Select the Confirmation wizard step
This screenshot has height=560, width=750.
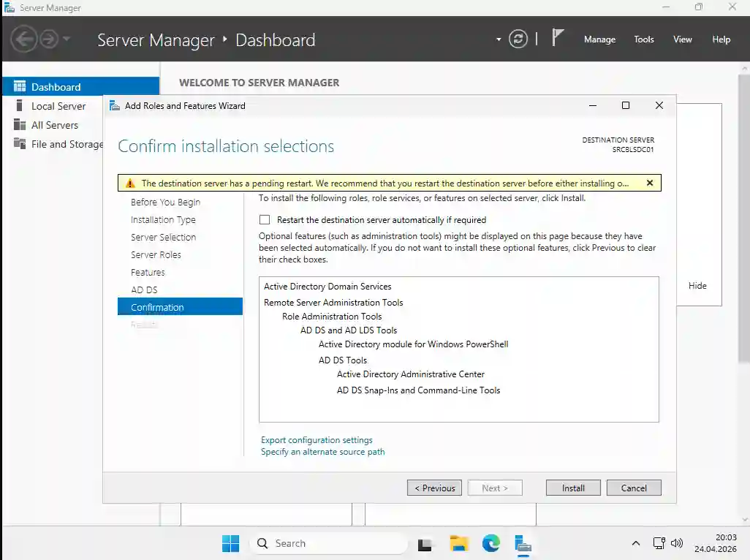coord(180,306)
